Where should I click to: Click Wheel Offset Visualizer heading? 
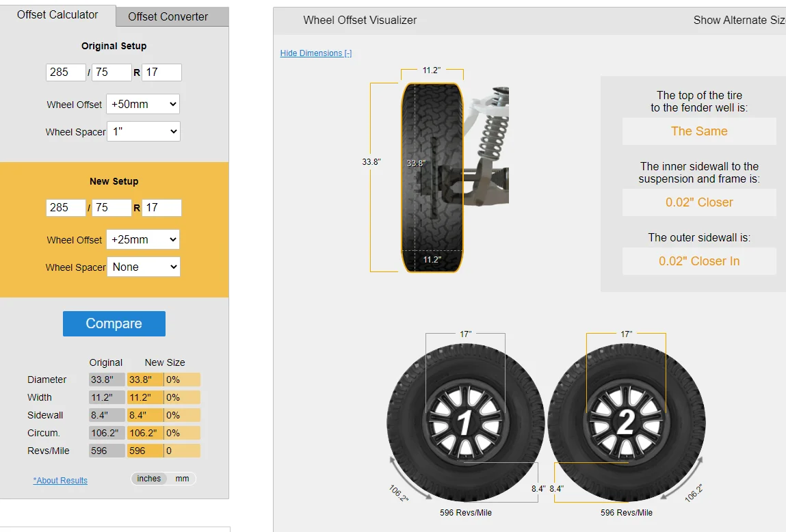tap(360, 20)
